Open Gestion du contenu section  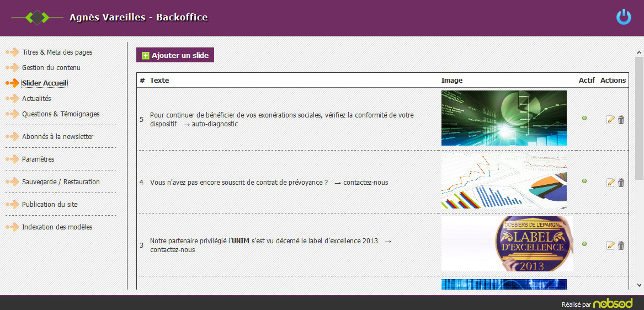tap(51, 67)
